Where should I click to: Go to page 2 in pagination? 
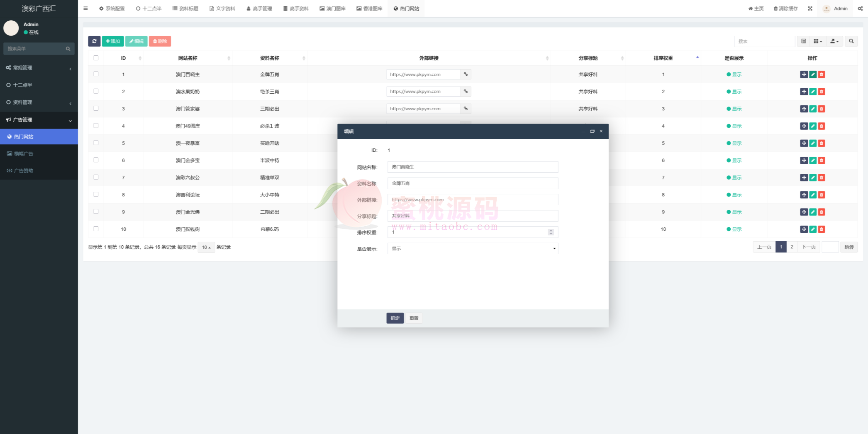click(792, 247)
